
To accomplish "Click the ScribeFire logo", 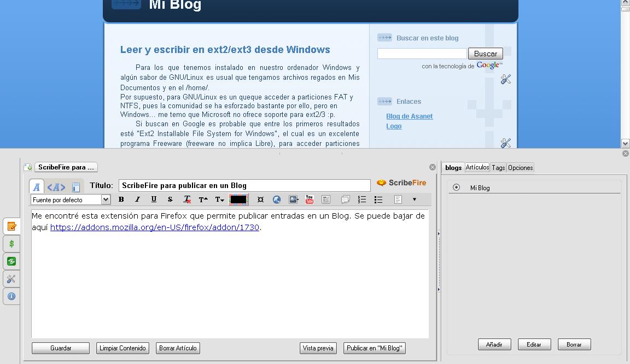I will point(401,183).
